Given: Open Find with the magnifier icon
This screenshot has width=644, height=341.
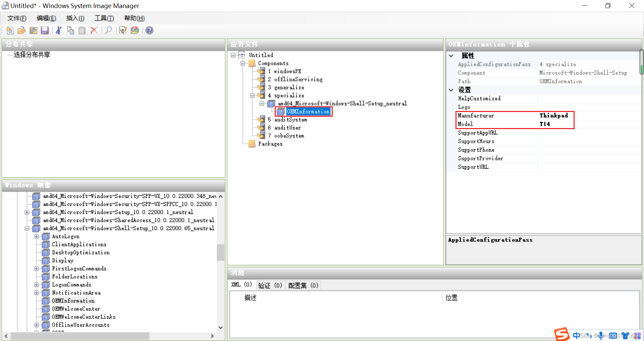Looking at the screenshot, I should tap(109, 31).
